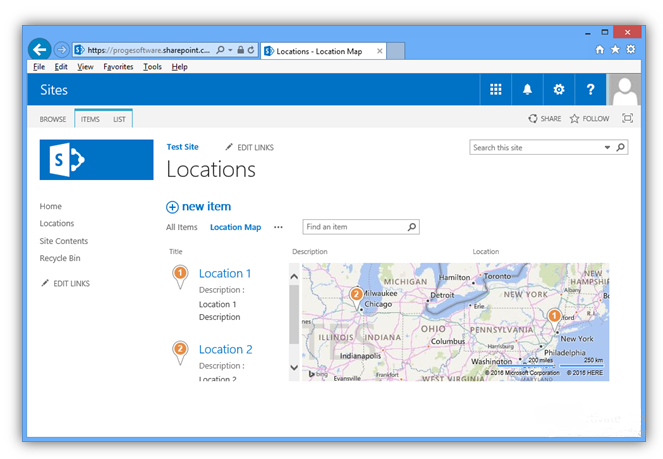Open the browser Home icon
The height and width of the screenshot is (459, 663).
pyautogui.click(x=600, y=49)
